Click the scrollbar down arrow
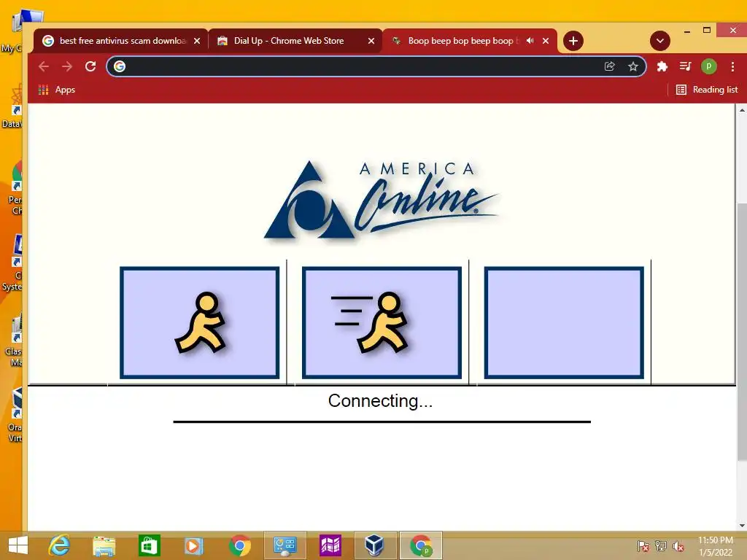 pos(742,526)
